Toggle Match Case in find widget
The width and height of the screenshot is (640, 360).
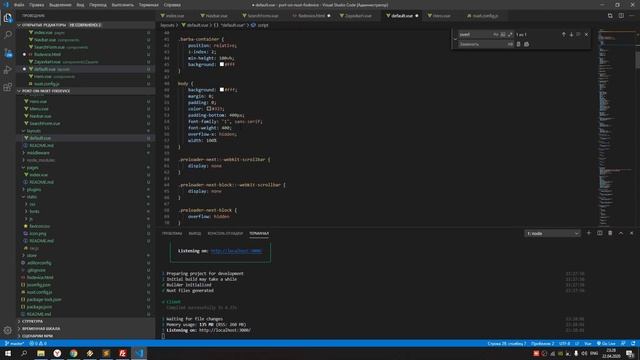coord(496,34)
